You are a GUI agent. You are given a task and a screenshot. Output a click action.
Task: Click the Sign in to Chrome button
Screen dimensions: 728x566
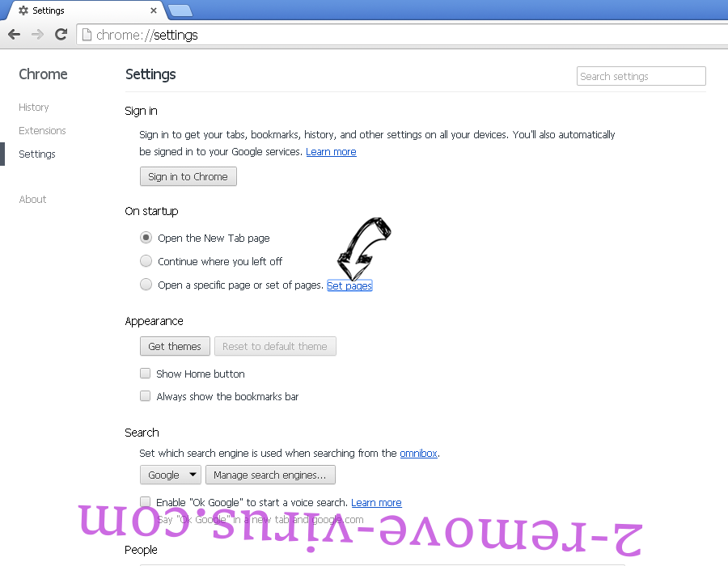tap(188, 177)
